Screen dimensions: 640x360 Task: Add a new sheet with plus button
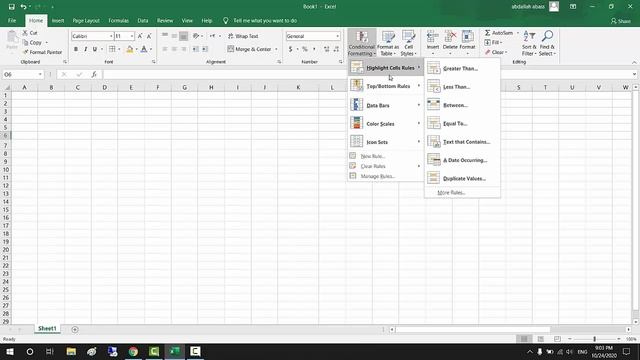coord(75,329)
